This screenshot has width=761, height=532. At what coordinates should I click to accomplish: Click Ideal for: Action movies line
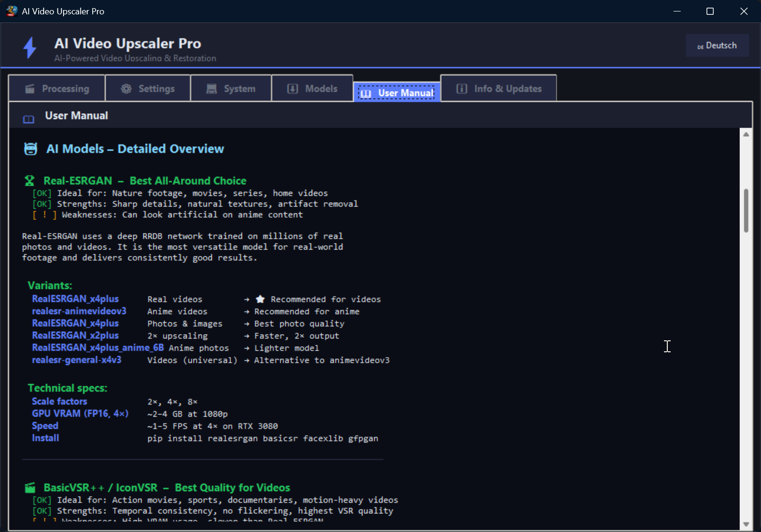tap(215, 500)
